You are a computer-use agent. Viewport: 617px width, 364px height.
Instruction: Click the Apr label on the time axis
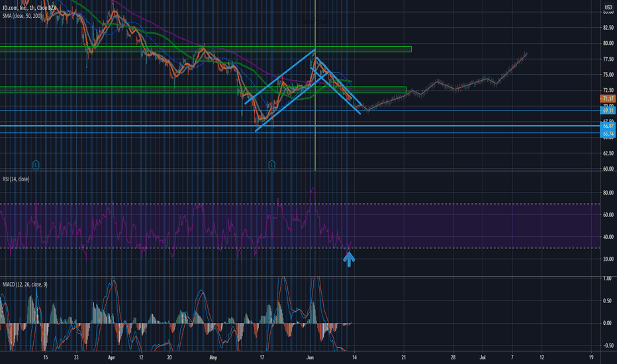[x=111, y=357]
